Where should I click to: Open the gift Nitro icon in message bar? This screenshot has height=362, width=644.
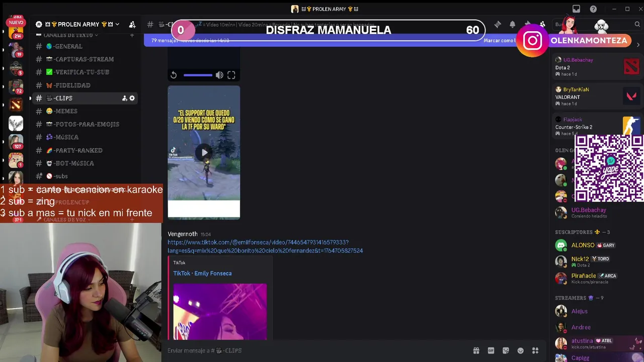(476, 350)
